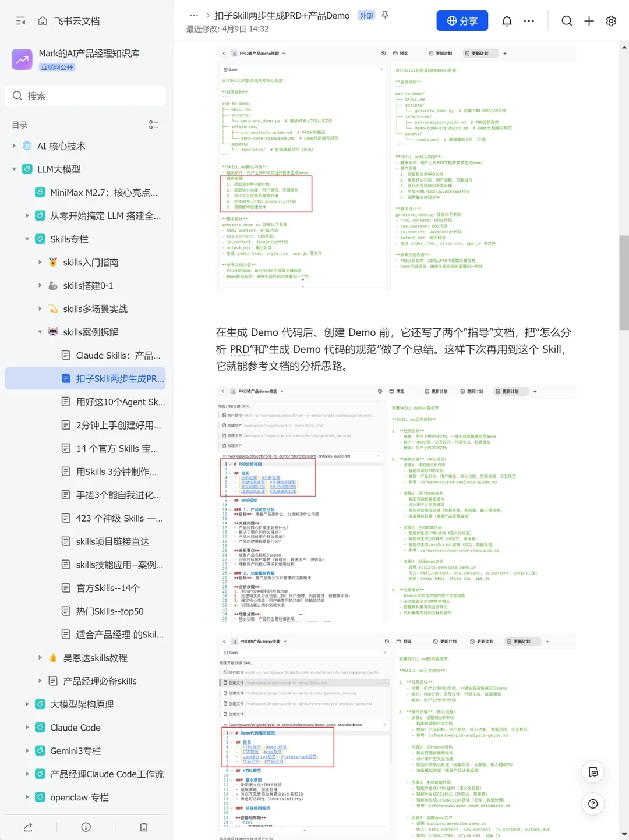The width and height of the screenshot is (629, 840).
Task: Pin the document with pin icon
Action: pos(385,16)
